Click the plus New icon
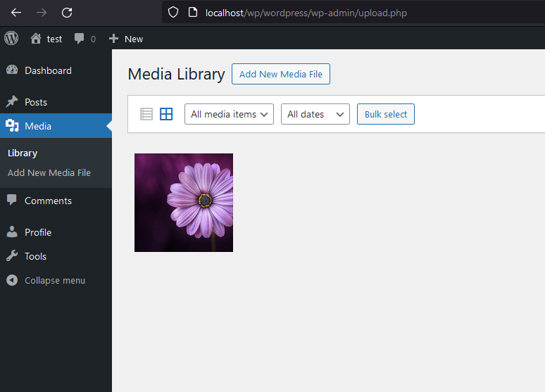The width and height of the screenshot is (545, 392). pyautogui.click(x=113, y=39)
